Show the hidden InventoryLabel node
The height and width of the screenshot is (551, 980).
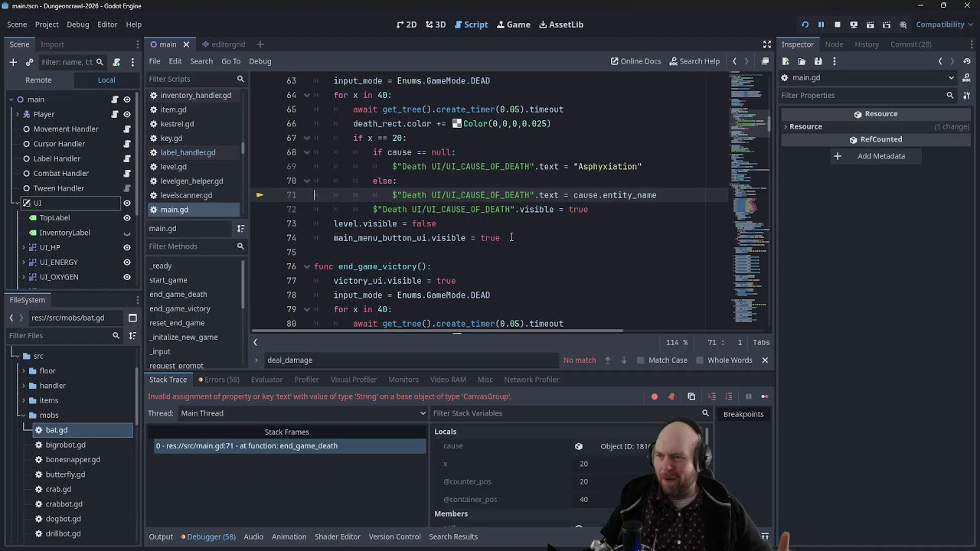pos(127,233)
